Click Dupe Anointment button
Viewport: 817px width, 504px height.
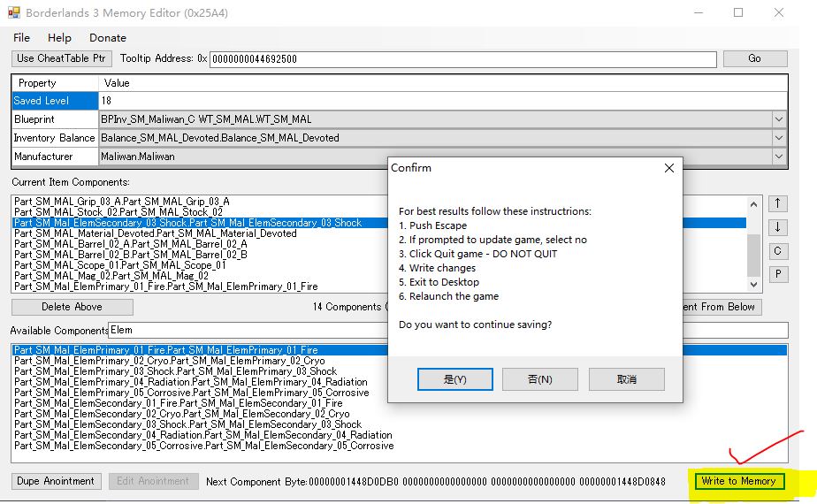click(56, 481)
